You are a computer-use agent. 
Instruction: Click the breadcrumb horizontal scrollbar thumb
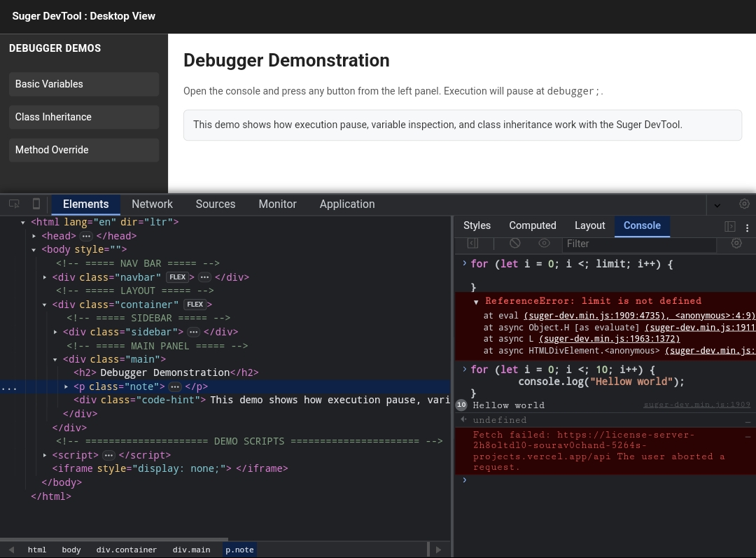tap(114, 539)
